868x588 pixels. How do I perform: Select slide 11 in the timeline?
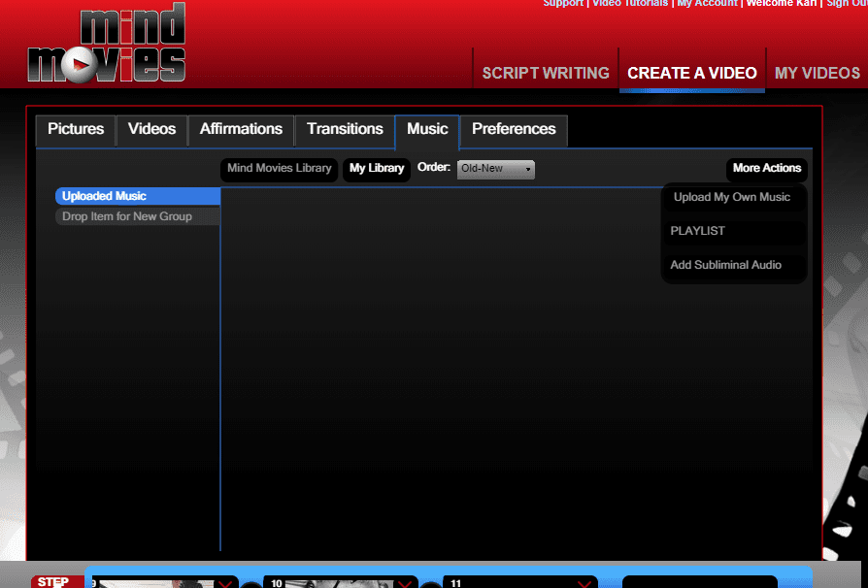519,582
